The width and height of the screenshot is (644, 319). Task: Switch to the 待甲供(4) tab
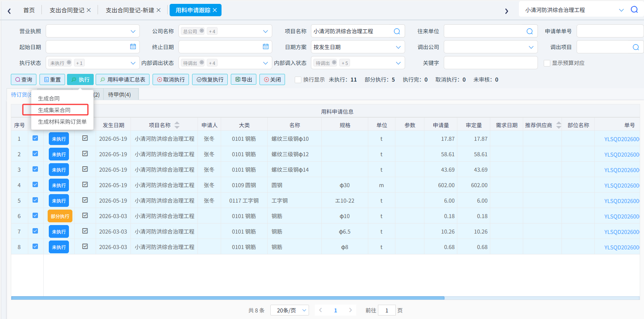click(119, 94)
